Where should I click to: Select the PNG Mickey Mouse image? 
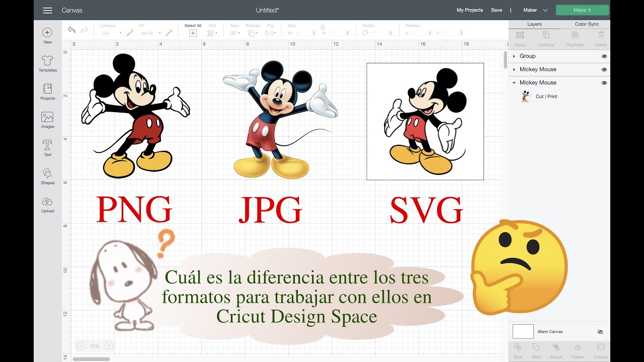[135, 116]
